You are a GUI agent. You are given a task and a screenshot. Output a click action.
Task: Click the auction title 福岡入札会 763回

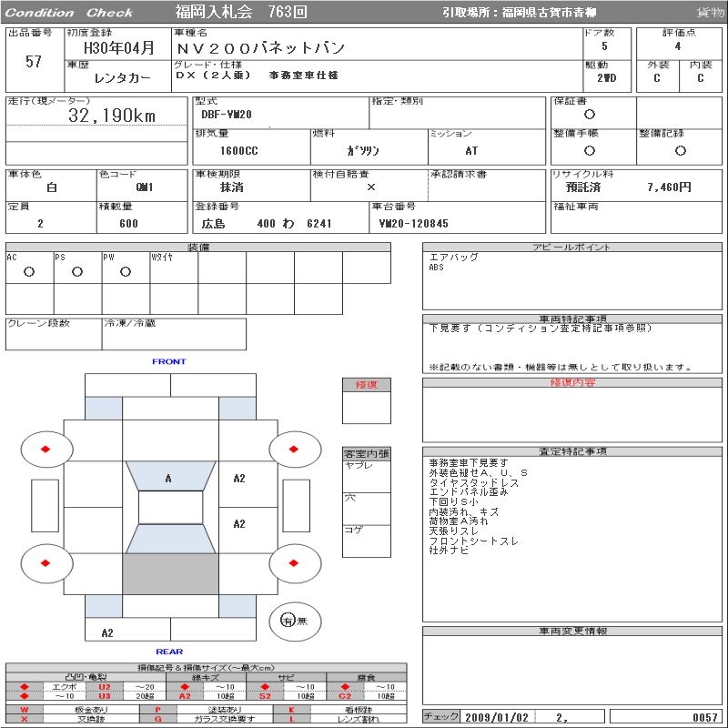(241, 12)
